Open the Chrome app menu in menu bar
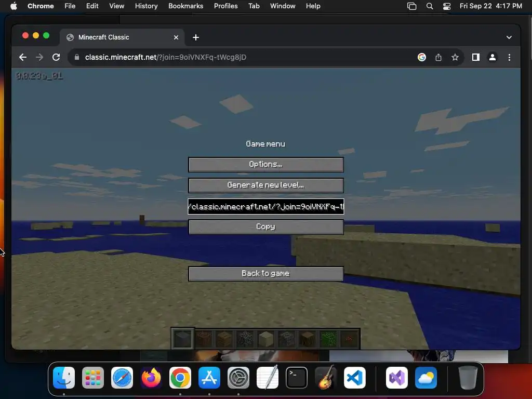 pos(41,6)
